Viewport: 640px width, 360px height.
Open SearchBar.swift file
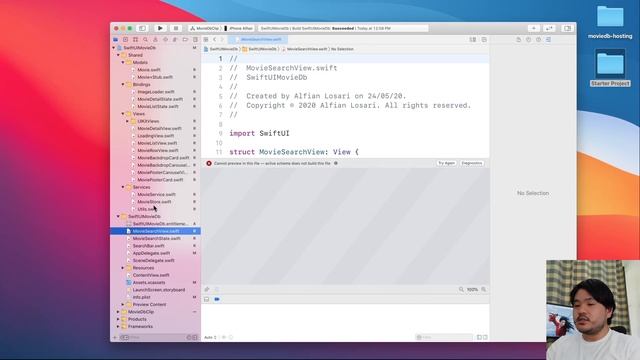tap(148, 246)
